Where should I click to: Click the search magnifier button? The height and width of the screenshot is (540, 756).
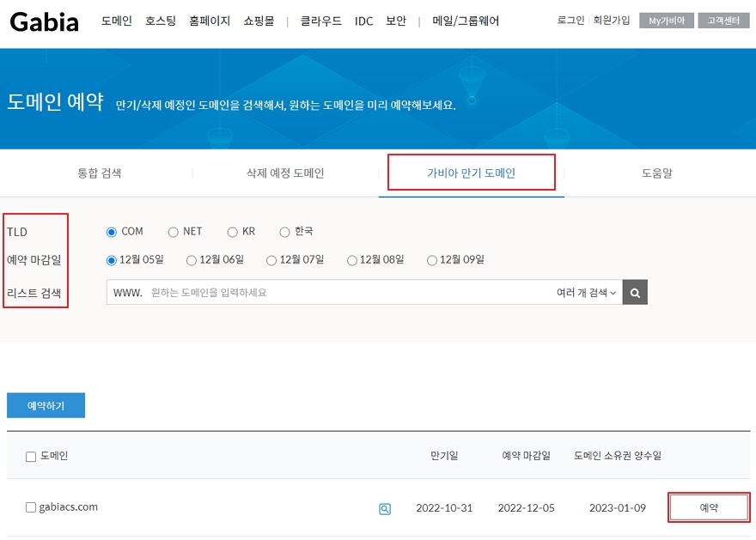635,293
